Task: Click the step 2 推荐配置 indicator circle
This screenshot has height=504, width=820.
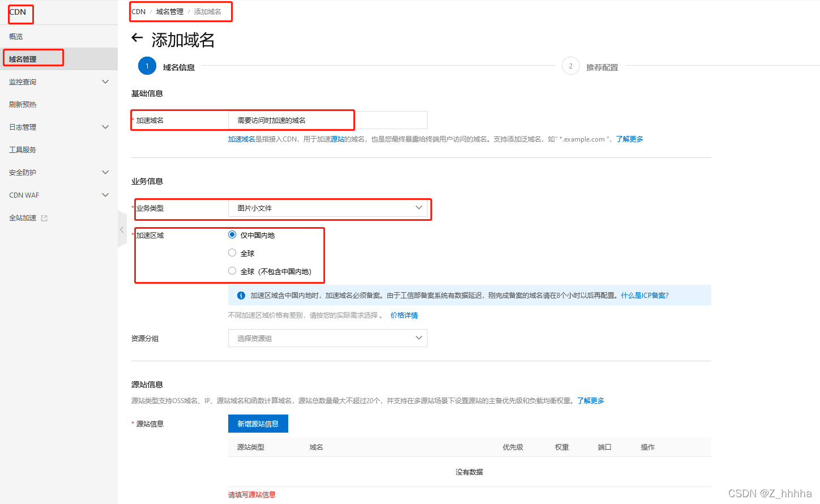Action: click(570, 66)
